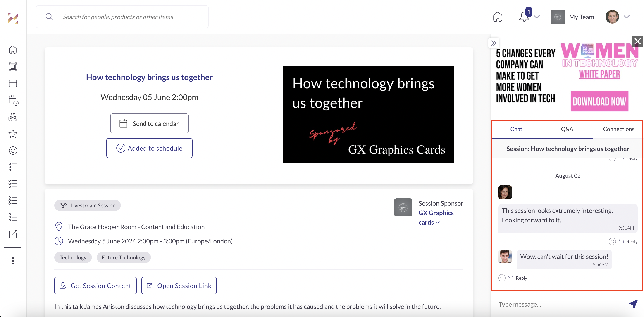Open the notifications bell icon
Screen dimensions: 644x317
point(524,17)
